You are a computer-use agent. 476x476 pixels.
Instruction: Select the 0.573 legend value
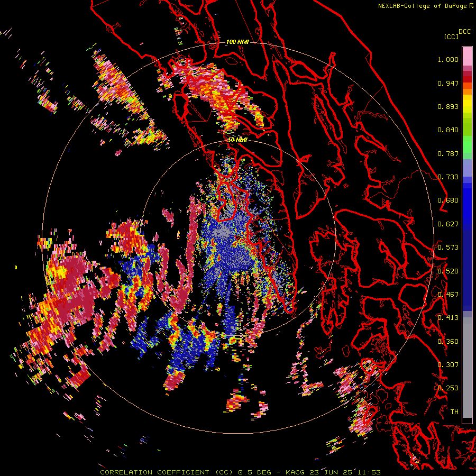click(x=448, y=248)
